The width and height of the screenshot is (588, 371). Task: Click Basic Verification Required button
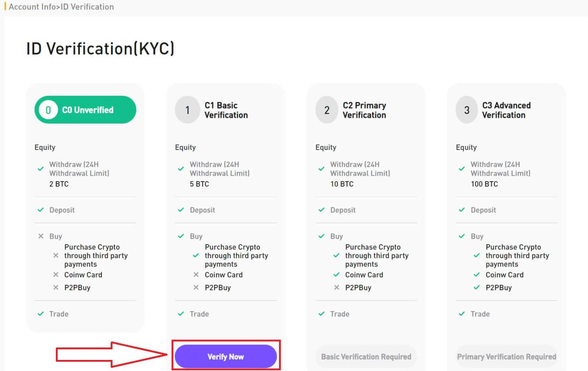click(x=366, y=357)
